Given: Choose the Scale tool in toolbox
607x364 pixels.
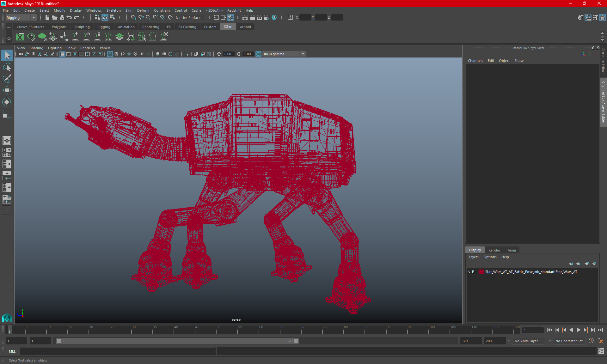Looking at the screenshot, I should 7,114.
